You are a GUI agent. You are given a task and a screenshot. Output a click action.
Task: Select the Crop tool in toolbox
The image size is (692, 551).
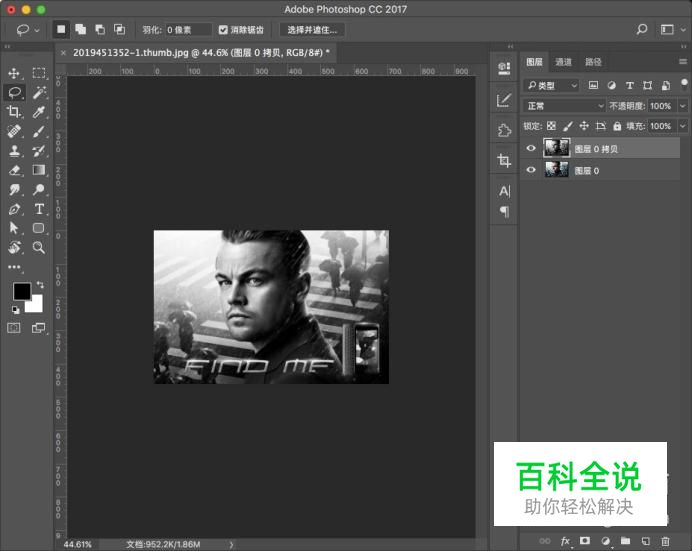[x=14, y=112]
